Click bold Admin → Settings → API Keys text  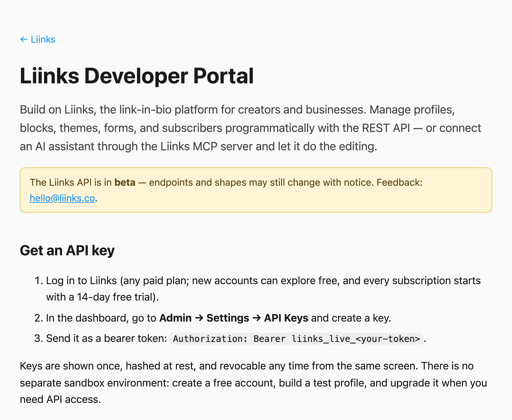pos(234,318)
